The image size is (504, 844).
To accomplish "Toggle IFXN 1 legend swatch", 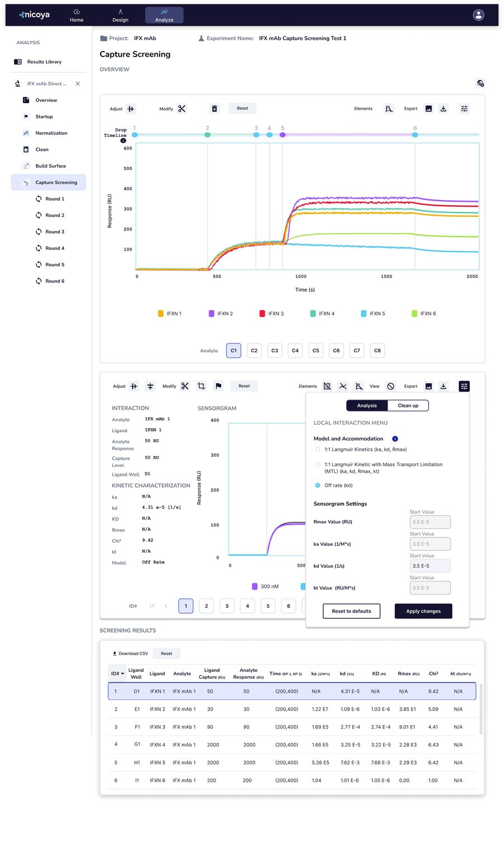I will click(161, 314).
